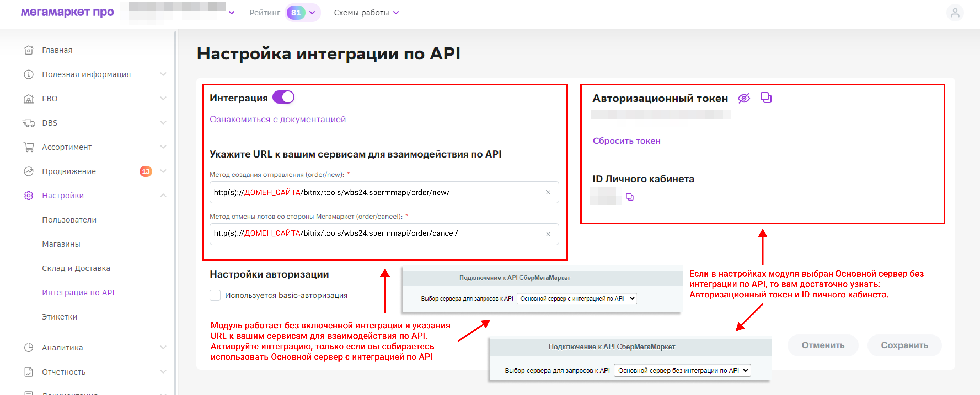This screenshot has height=395, width=980.
Task: Click the Ассортимент cart icon
Action: pos(28,147)
